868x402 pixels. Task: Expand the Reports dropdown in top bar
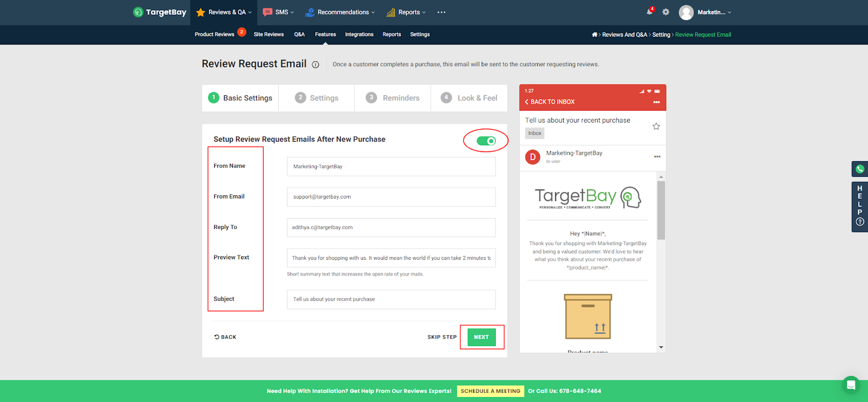pyautogui.click(x=424, y=12)
